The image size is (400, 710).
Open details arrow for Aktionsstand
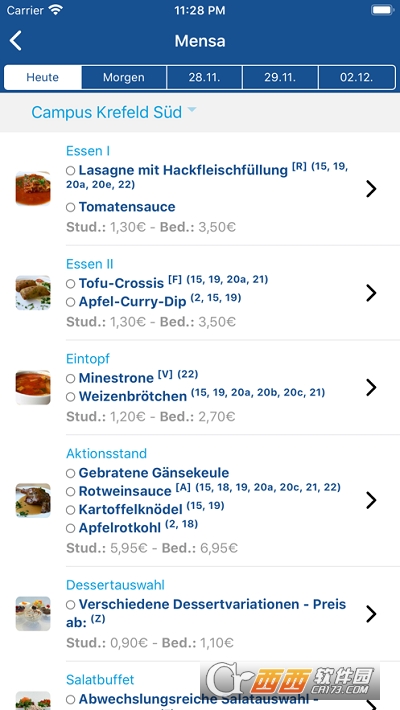pyautogui.click(x=371, y=500)
